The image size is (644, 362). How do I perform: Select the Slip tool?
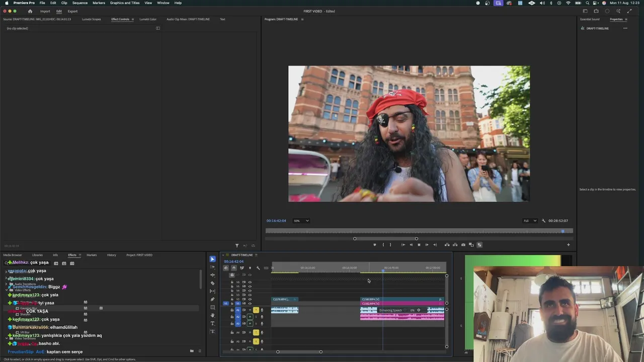point(212,291)
